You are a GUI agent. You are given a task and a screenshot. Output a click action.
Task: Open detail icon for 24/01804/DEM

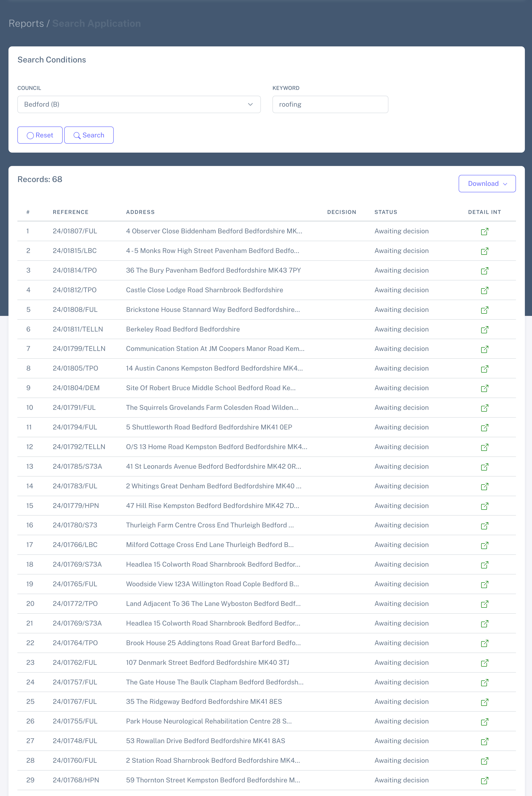point(484,388)
